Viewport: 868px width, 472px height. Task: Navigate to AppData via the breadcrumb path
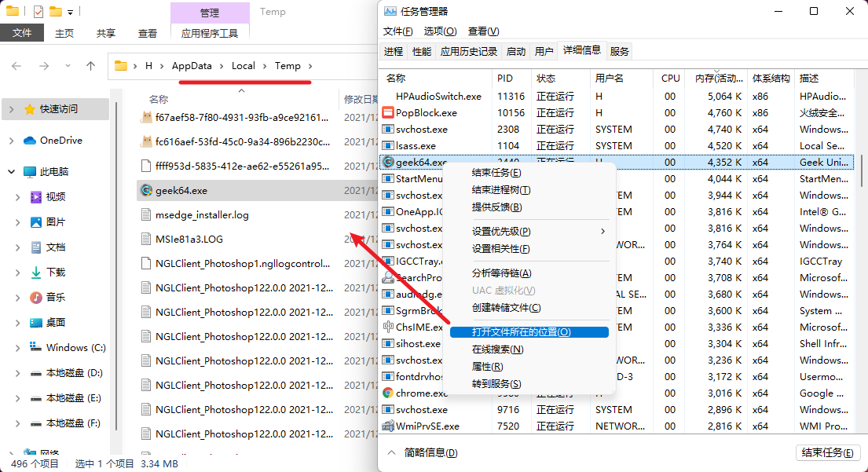click(191, 66)
